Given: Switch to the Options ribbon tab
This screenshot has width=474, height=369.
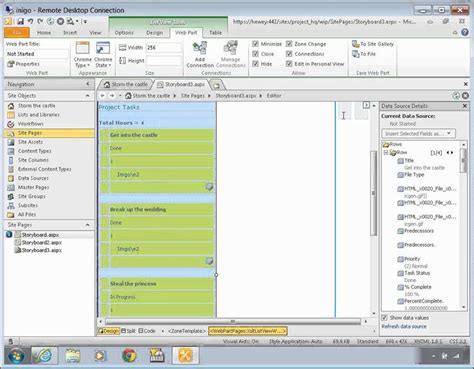Looking at the screenshot, I should click(x=124, y=33).
